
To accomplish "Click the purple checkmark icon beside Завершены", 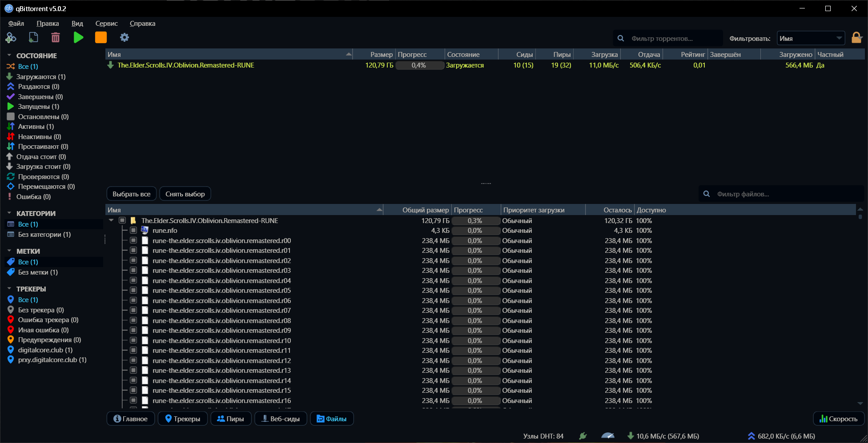I will pyautogui.click(x=11, y=96).
